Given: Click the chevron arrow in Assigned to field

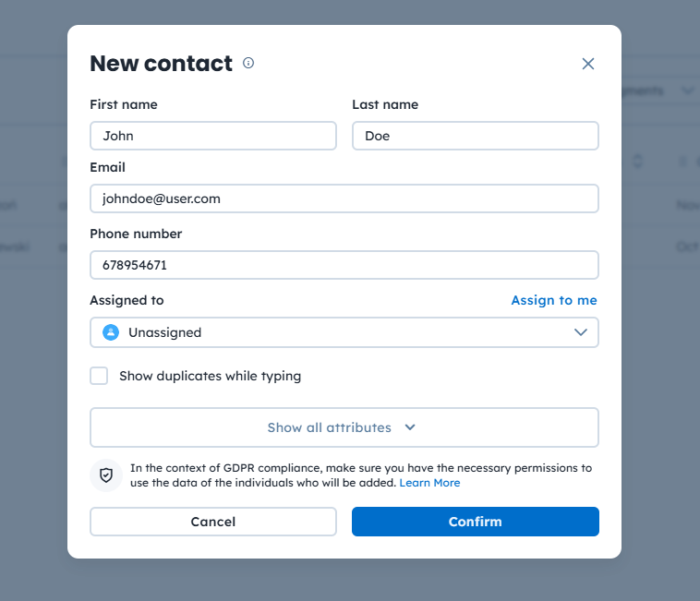Looking at the screenshot, I should pyautogui.click(x=581, y=332).
